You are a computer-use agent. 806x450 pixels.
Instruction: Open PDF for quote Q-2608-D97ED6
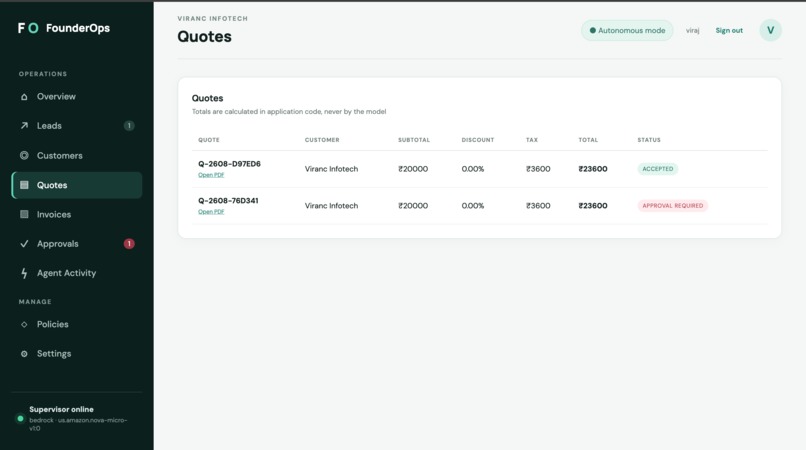click(x=211, y=175)
